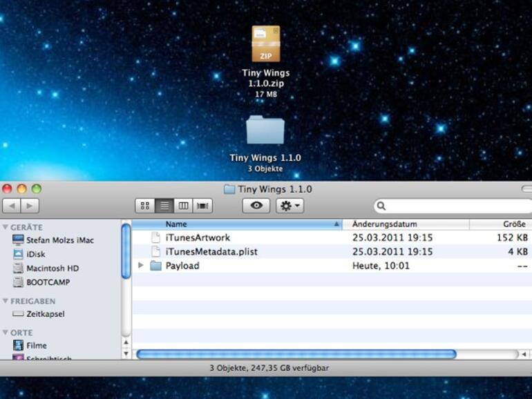Toggle the toolbar with the pill button
This screenshot has width=532, height=399.
pos(527,189)
